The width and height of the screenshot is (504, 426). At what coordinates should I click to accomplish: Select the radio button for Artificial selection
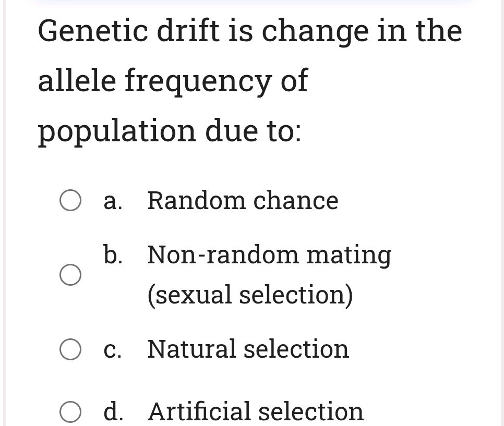pos(70,411)
